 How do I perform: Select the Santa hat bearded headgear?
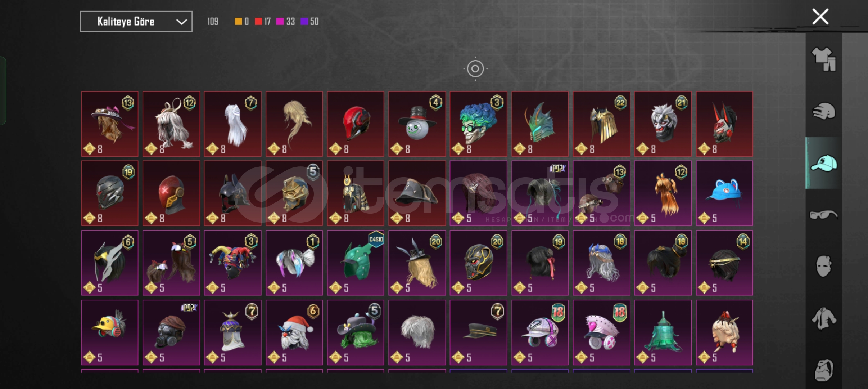click(x=294, y=332)
